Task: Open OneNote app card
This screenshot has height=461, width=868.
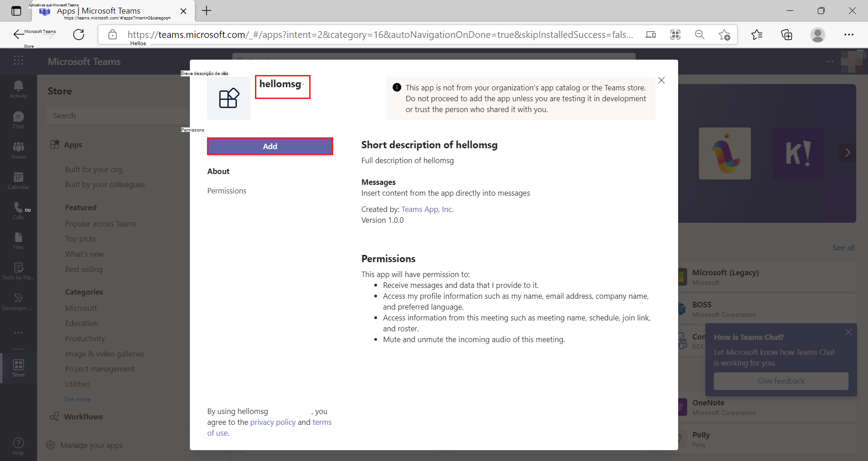Action: pyautogui.click(x=767, y=407)
